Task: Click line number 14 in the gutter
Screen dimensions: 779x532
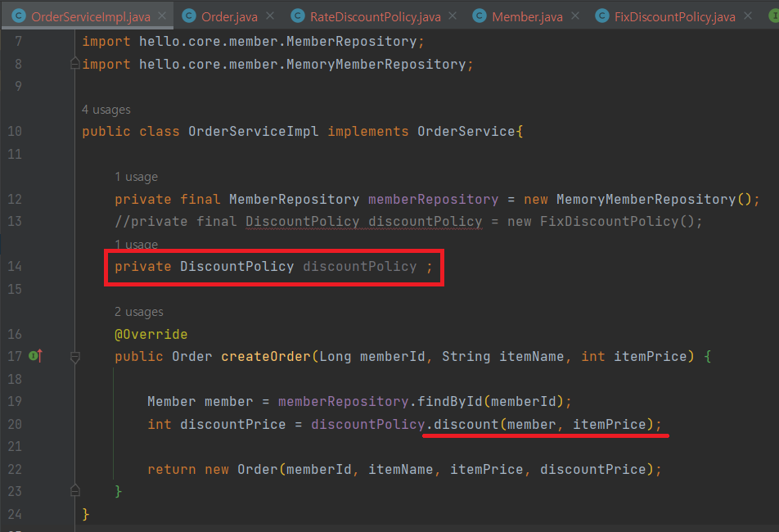Action: [15, 267]
